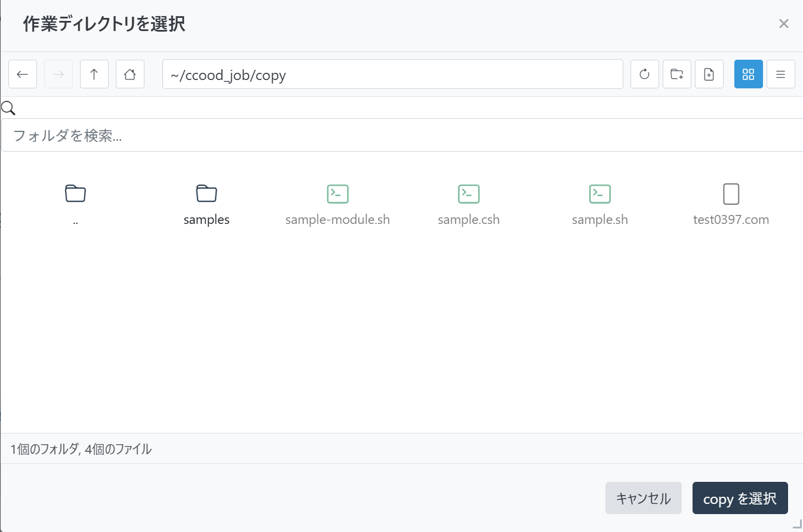The image size is (803, 532).
Task: Click the '..' label text
Action: [x=75, y=221]
